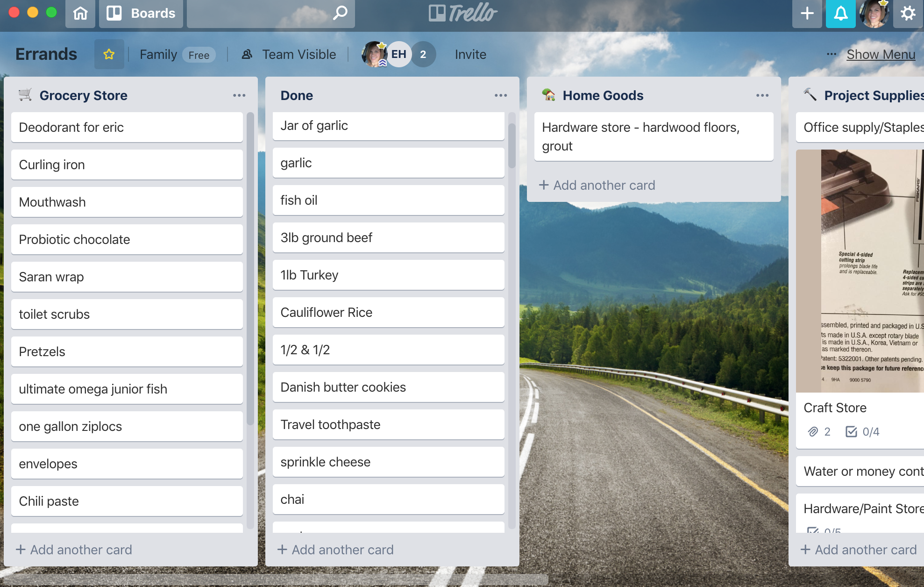Click the magnifying glass search icon
The width and height of the screenshot is (924, 587).
pos(340,13)
